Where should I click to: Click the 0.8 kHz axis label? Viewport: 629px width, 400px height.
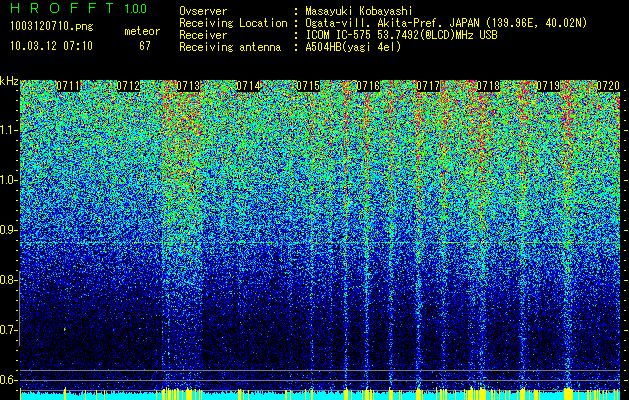[x=8, y=280]
